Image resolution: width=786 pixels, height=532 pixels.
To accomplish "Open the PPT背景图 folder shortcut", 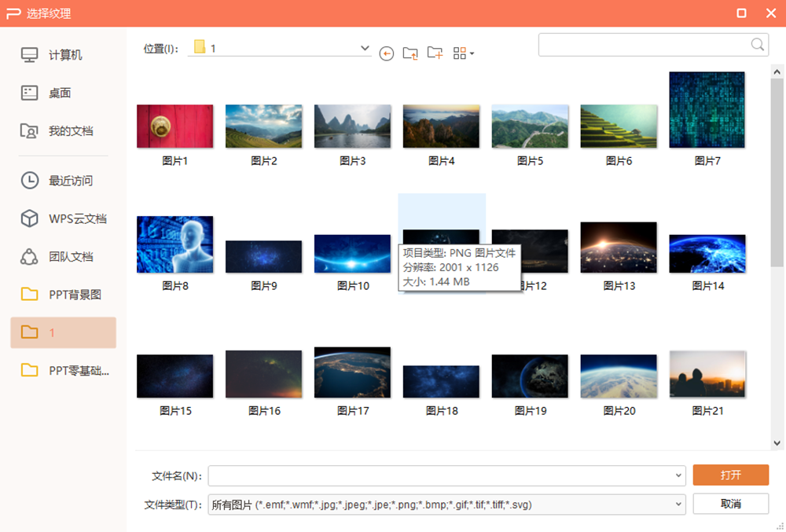I will click(x=63, y=295).
